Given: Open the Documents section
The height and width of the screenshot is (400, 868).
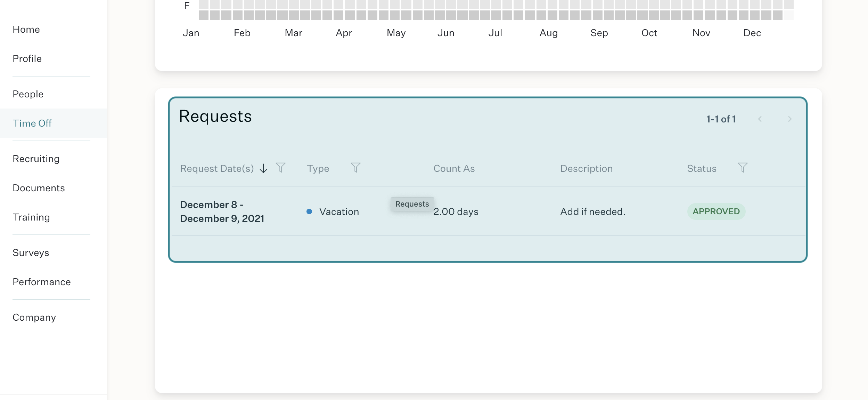Looking at the screenshot, I should coord(39,188).
